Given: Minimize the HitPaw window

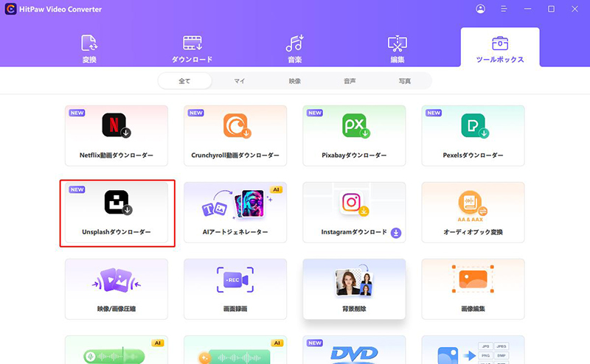Looking at the screenshot, I should (527, 9).
